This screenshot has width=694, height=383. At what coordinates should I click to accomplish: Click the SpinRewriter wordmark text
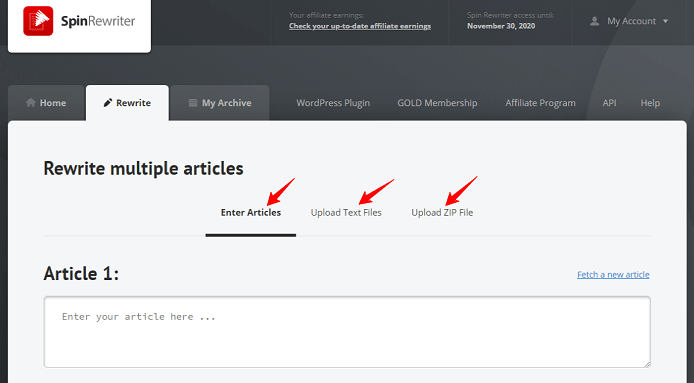tap(98, 21)
